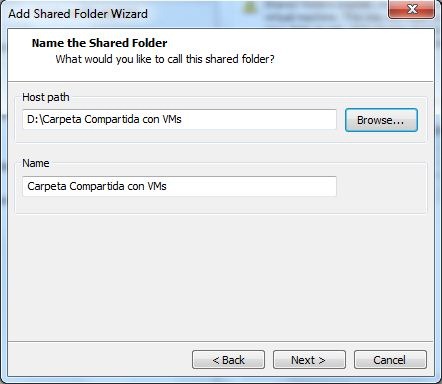Proceed with the Next > button
Viewport: 442px width, 384px height.
coord(309,360)
